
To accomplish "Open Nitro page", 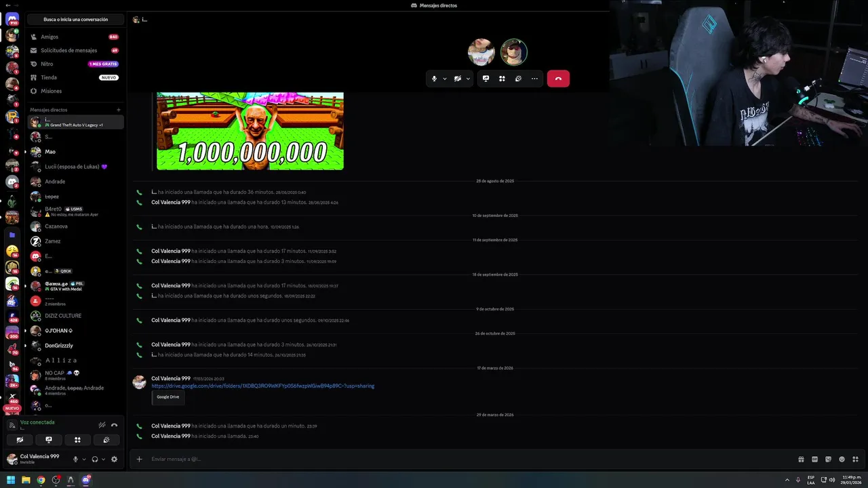I will (x=75, y=64).
